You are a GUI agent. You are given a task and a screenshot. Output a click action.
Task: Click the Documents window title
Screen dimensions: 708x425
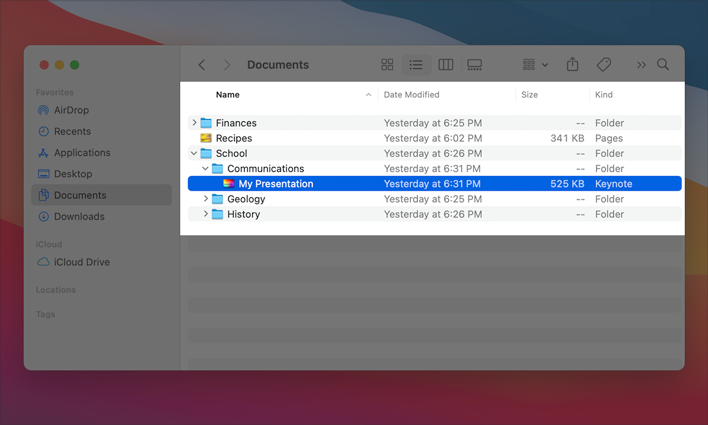(x=278, y=65)
